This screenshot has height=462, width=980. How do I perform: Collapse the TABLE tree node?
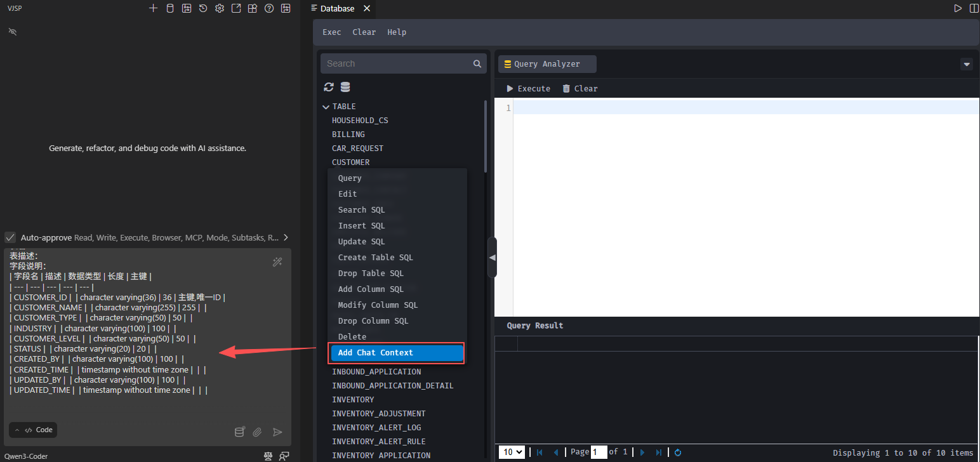pos(326,107)
